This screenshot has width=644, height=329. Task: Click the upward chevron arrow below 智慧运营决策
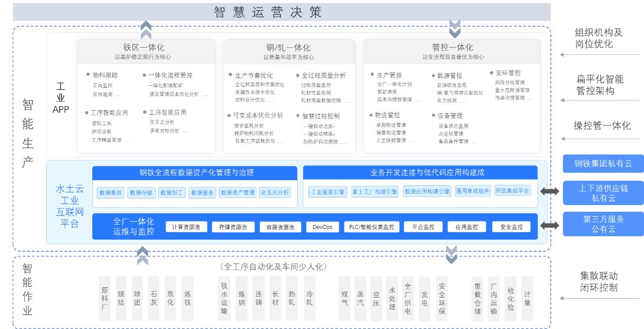[x=146, y=30]
